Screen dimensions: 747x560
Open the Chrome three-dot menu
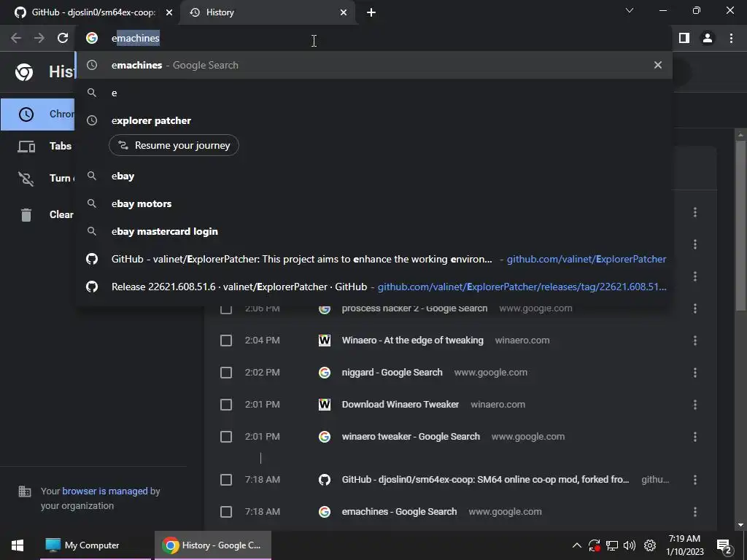pyautogui.click(x=731, y=38)
